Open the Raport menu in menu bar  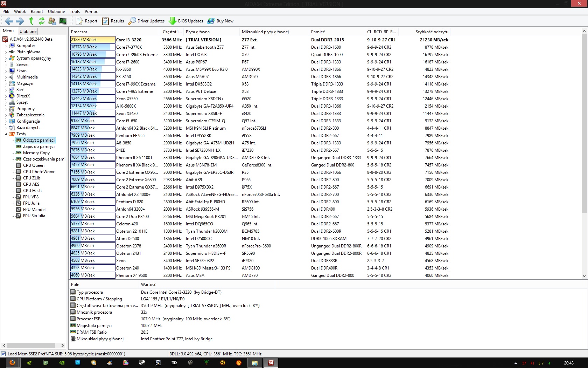coord(37,12)
